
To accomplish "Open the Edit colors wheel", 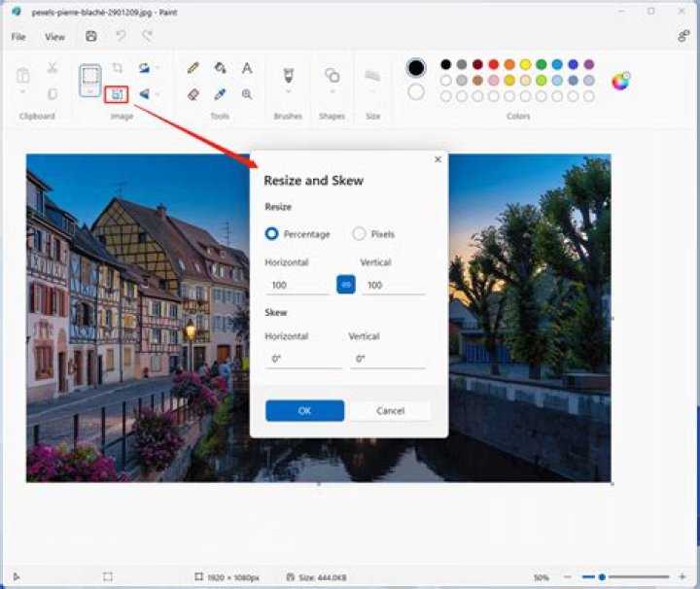I will point(620,81).
